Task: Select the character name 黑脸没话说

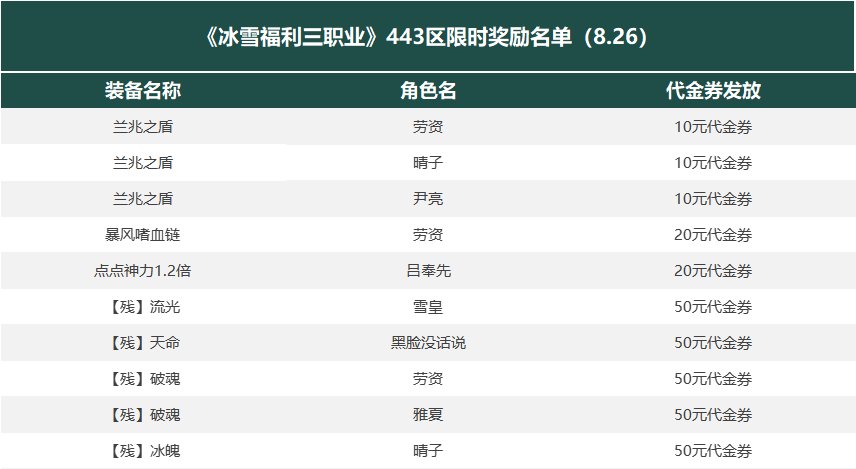Action: [x=428, y=343]
